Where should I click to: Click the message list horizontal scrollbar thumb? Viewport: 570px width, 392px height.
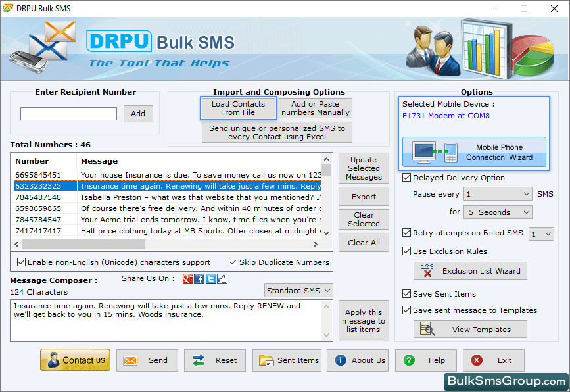[84, 245]
